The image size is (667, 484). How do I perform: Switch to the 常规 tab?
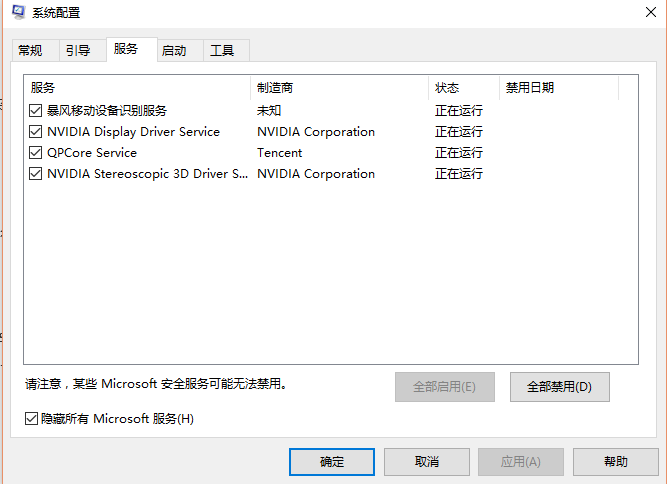coord(30,50)
